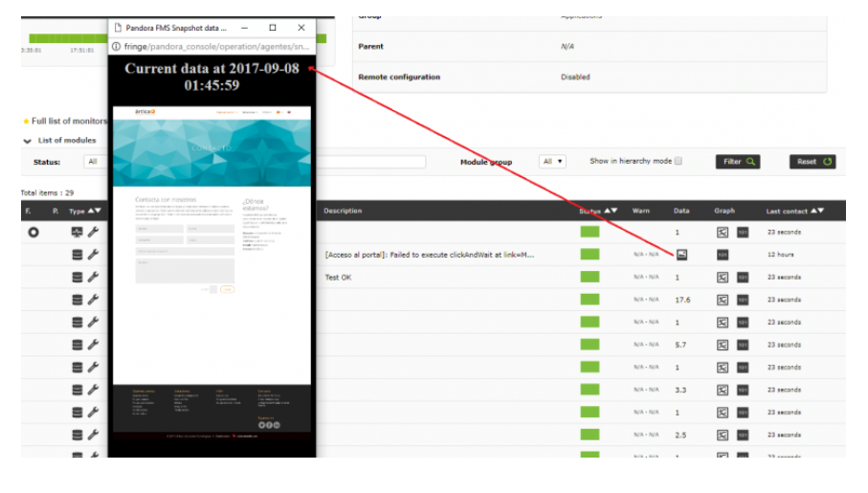
Task: Click the star icon beside Full list of monitors
Action: point(26,121)
